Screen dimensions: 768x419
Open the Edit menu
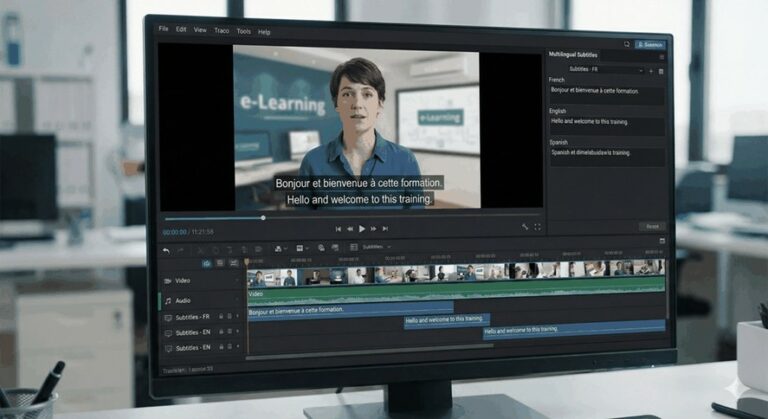pos(181,29)
